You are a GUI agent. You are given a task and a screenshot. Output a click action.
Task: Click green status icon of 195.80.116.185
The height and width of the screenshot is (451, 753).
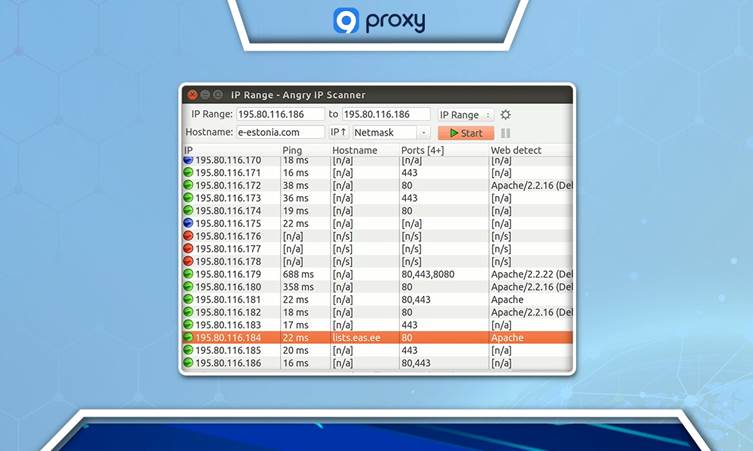point(188,350)
